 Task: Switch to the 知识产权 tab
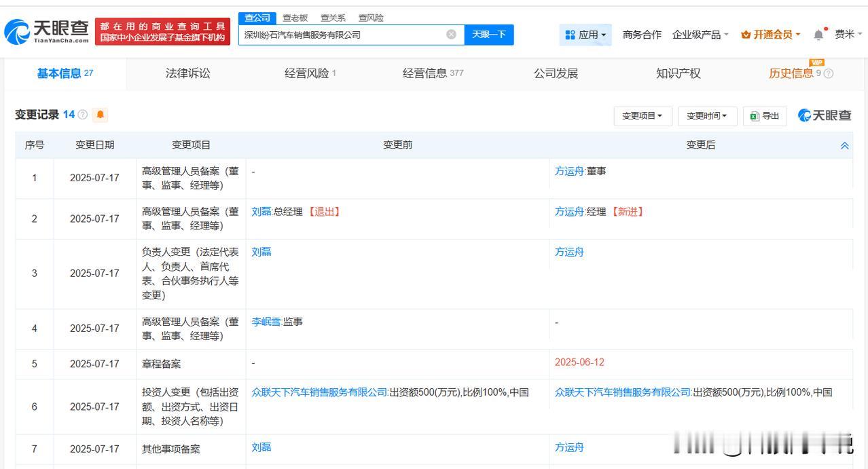pyautogui.click(x=678, y=73)
